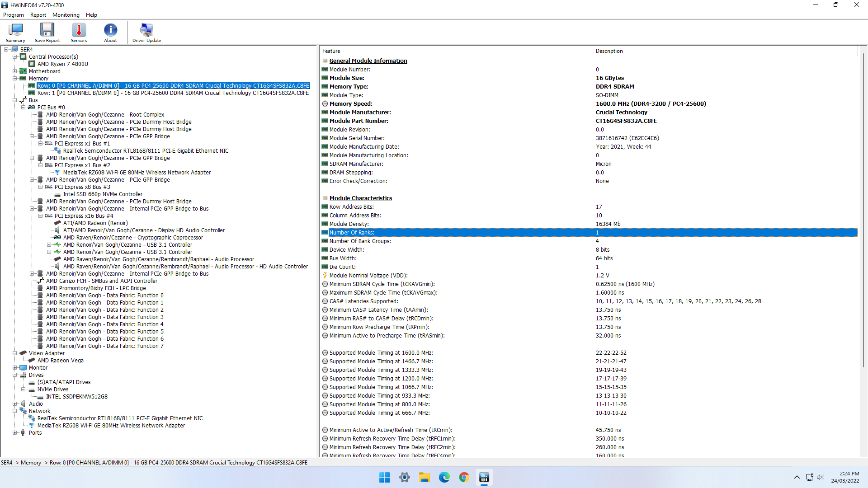Select Data Fabric: Function 3 entry
Viewport: 868px width, 488px height.
coord(105,317)
